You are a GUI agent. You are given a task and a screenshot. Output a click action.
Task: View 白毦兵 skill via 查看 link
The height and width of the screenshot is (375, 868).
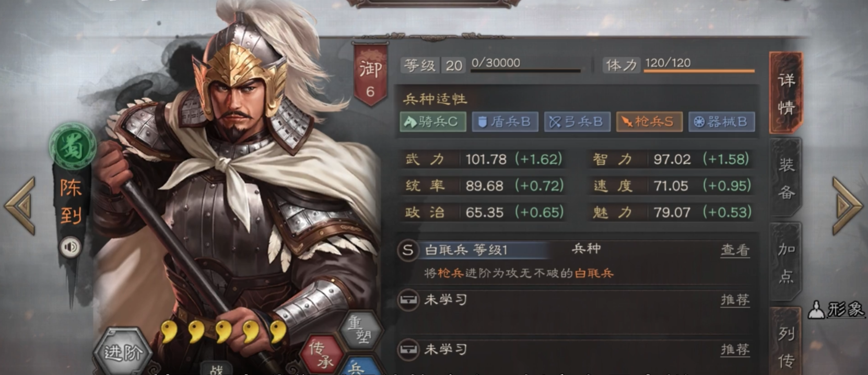[x=735, y=250]
